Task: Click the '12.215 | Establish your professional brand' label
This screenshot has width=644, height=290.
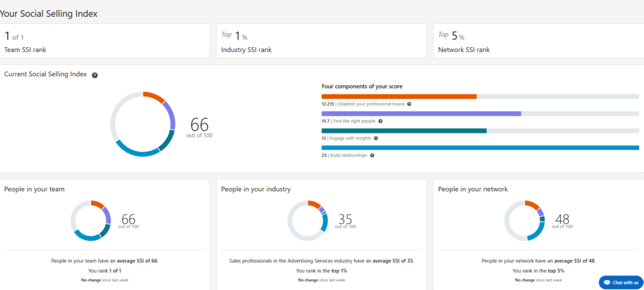Action: (363, 104)
